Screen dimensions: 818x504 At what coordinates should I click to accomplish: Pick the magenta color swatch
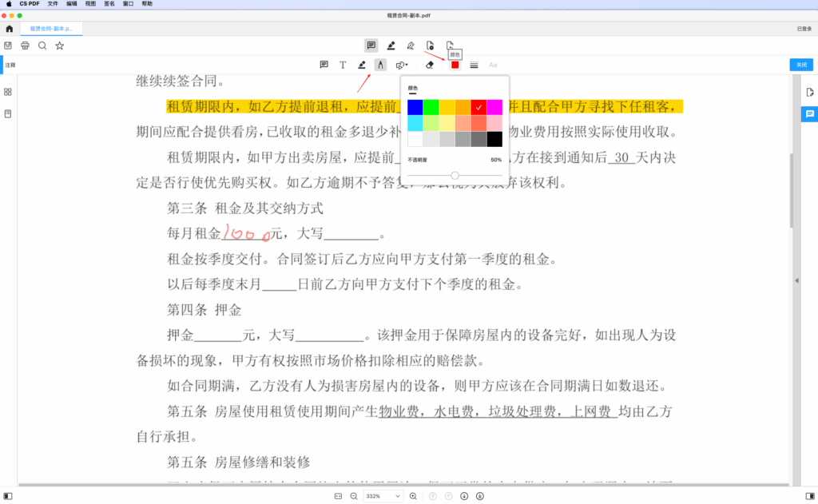pyautogui.click(x=494, y=108)
